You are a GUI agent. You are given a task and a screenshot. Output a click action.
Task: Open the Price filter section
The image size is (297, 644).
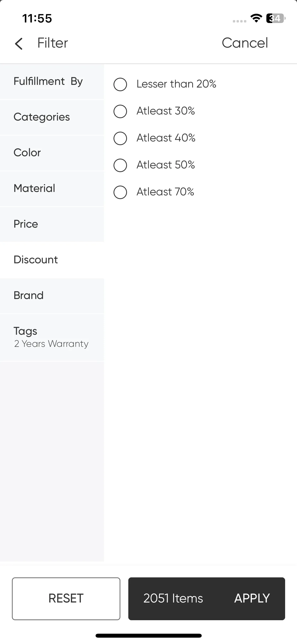coord(52,224)
